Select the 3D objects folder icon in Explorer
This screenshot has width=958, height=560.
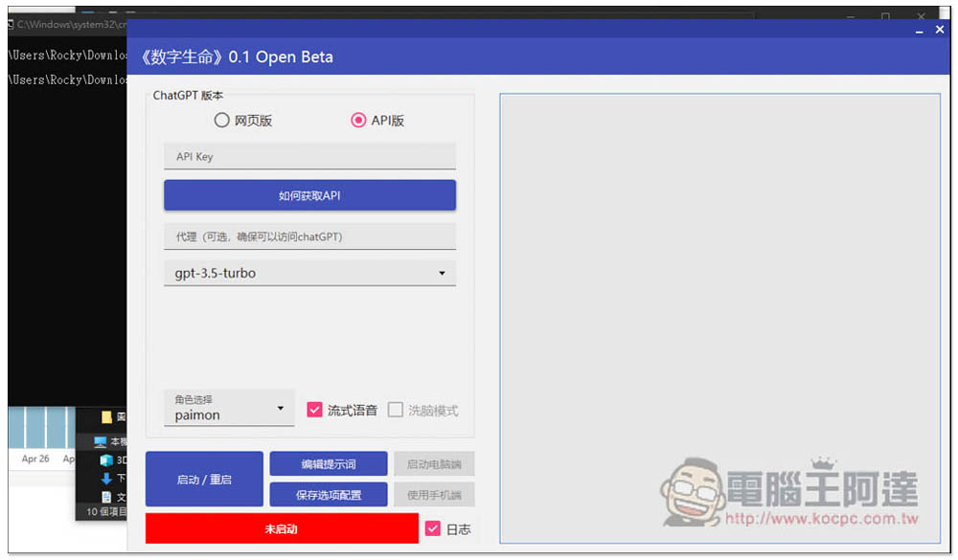[x=106, y=459]
